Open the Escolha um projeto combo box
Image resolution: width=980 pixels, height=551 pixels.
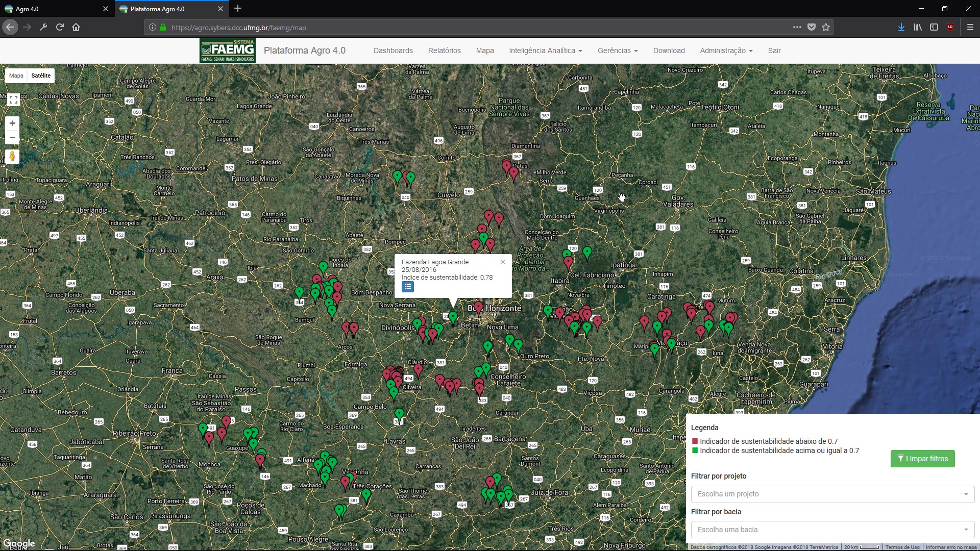832,494
